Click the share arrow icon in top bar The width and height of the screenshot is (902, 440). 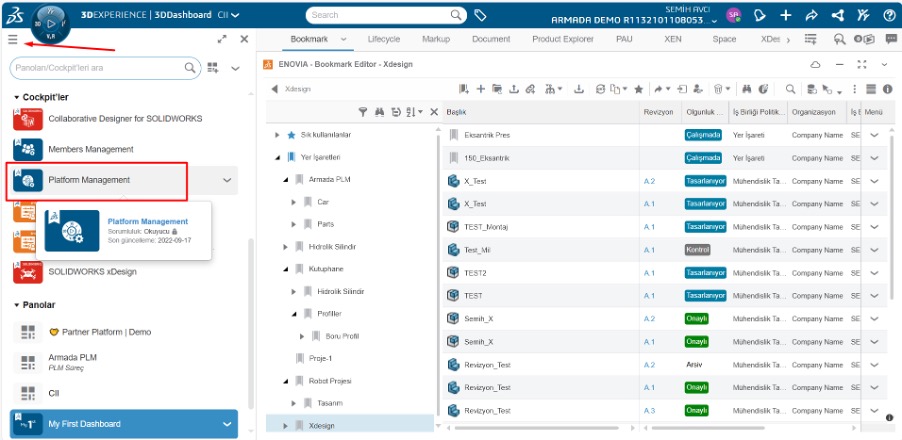point(812,16)
